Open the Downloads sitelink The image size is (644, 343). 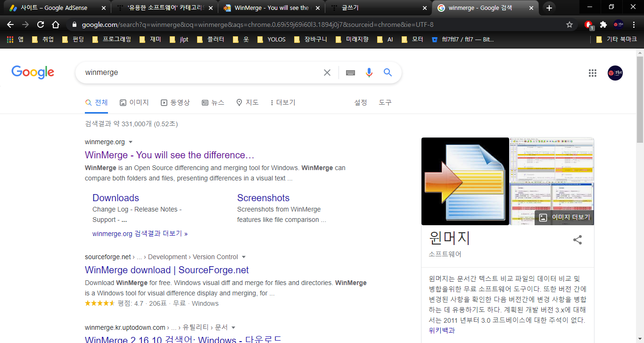coord(116,198)
